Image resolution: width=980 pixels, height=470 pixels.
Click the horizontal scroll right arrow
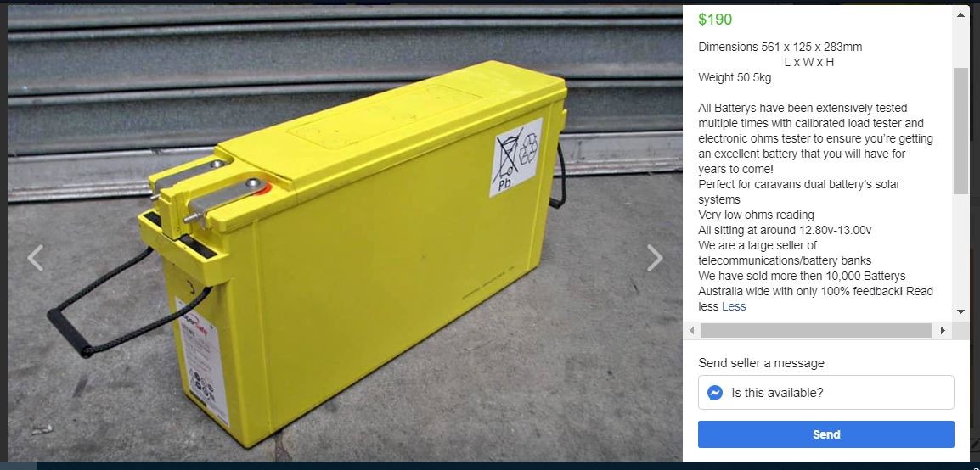943,330
